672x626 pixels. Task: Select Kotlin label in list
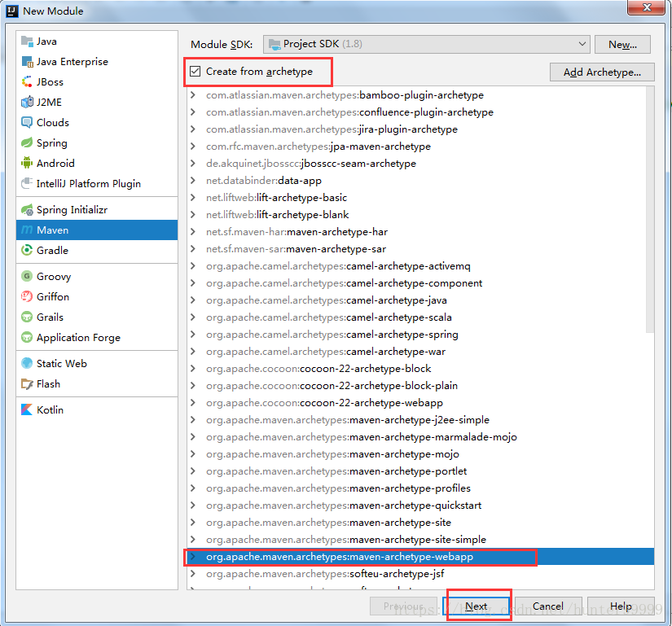(x=51, y=409)
